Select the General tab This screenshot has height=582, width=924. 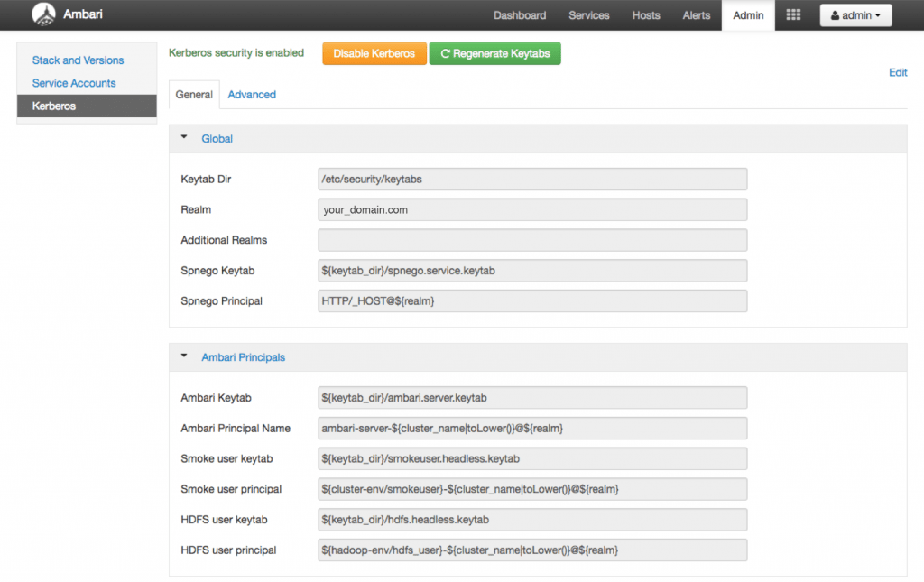pyautogui.click(x=194, y=93)
